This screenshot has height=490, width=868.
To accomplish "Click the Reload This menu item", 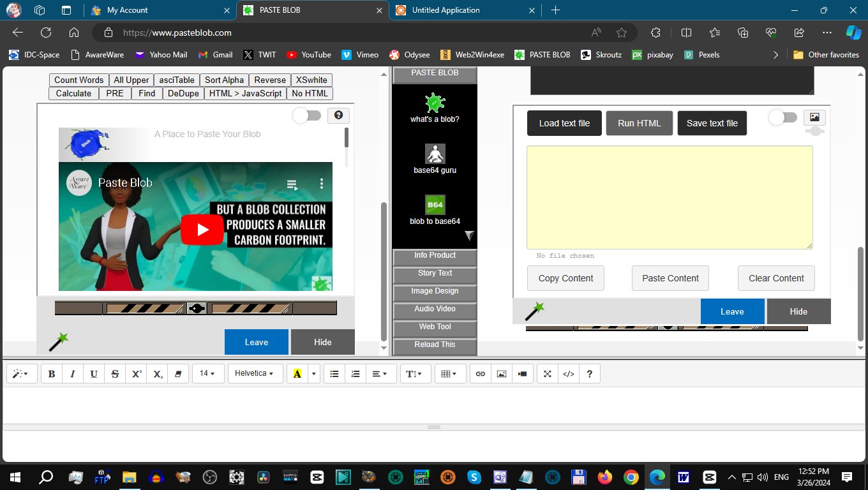I will (435, 346).
